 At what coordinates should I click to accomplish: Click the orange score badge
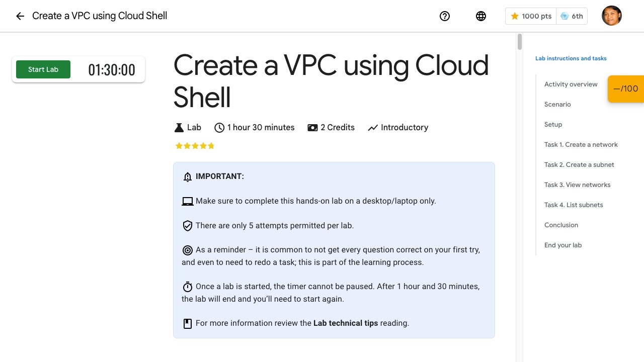pyautogui.click(x=625, y=89)
